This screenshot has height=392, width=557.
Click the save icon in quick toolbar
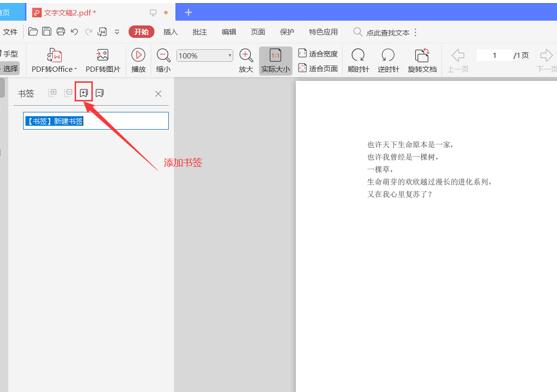(47, 32)
